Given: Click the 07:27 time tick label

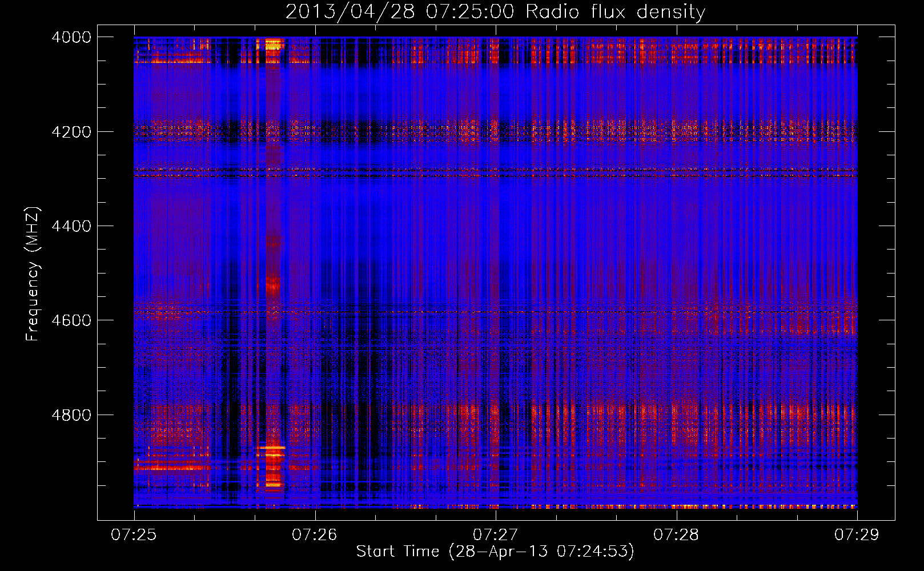Looking at the screenshot, I should click(x=495, y=535).
